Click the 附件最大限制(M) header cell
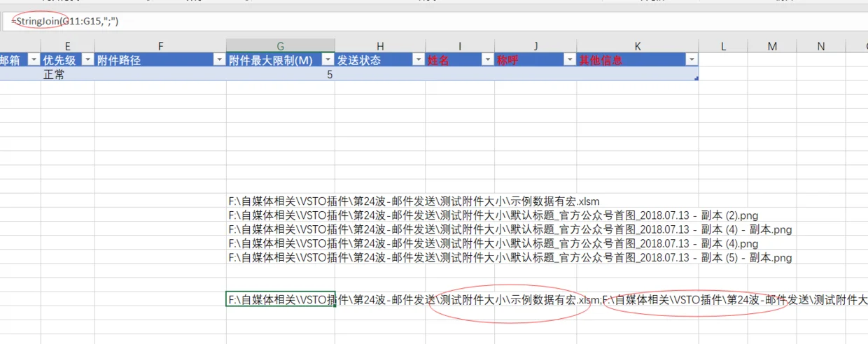The image size is (868, 344). click(x=281, y=60)
